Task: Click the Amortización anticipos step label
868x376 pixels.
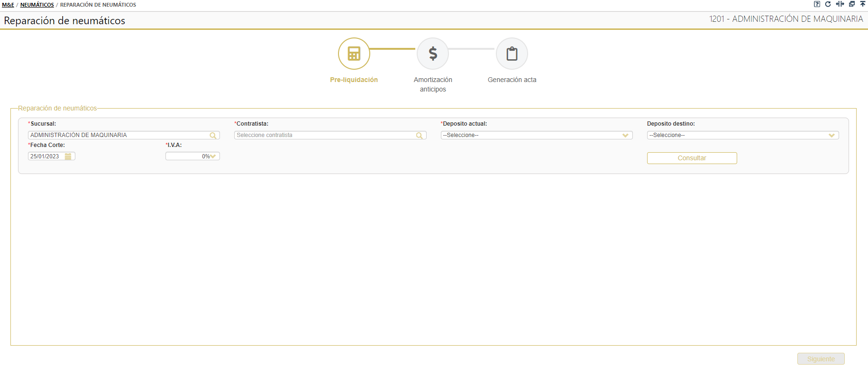Action: [433, 84]
